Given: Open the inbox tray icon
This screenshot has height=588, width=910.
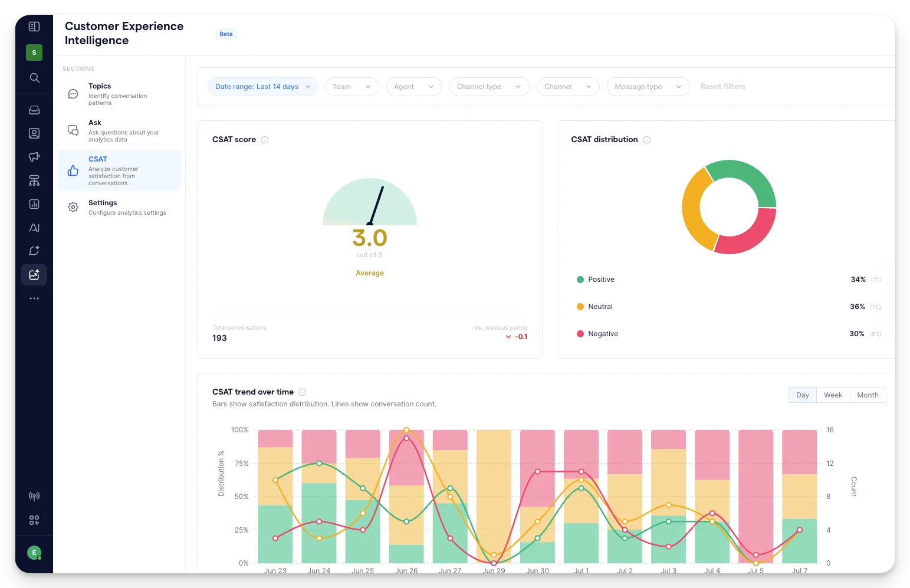Looking at the screenshot, I should [x=34, y=110].
